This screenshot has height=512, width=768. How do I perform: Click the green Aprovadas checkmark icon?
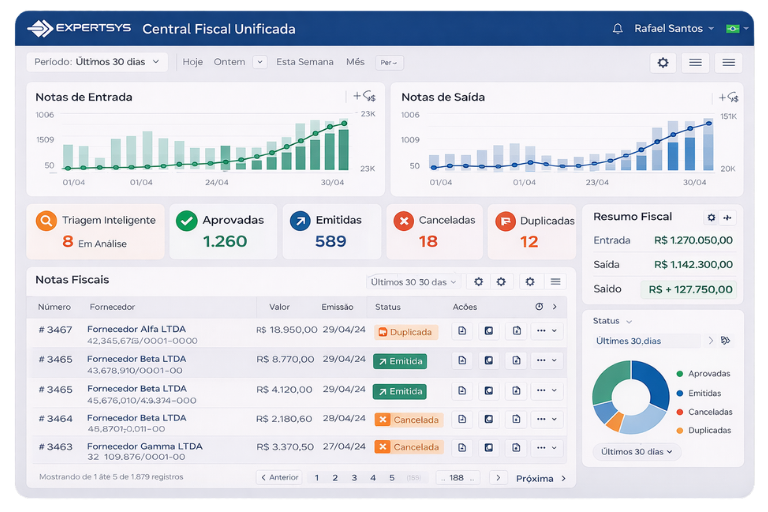point(186,221)
